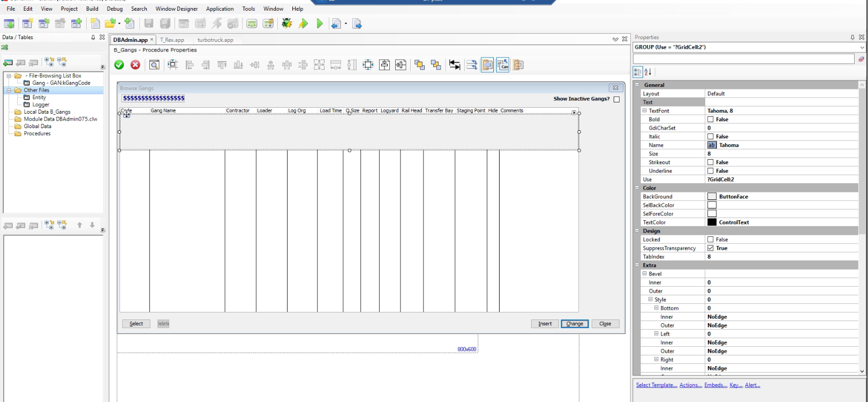Toggle Show Inactive Gangs checkbox
The width and height of the screenshot is (868, 402).
pos(616,99)
